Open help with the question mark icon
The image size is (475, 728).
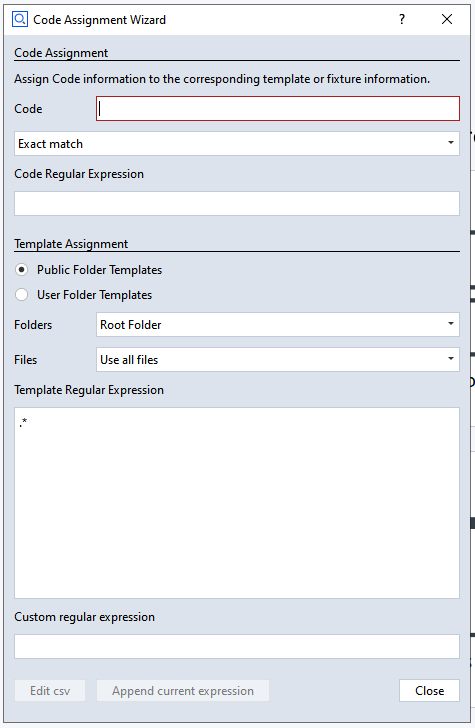[402, 20]
